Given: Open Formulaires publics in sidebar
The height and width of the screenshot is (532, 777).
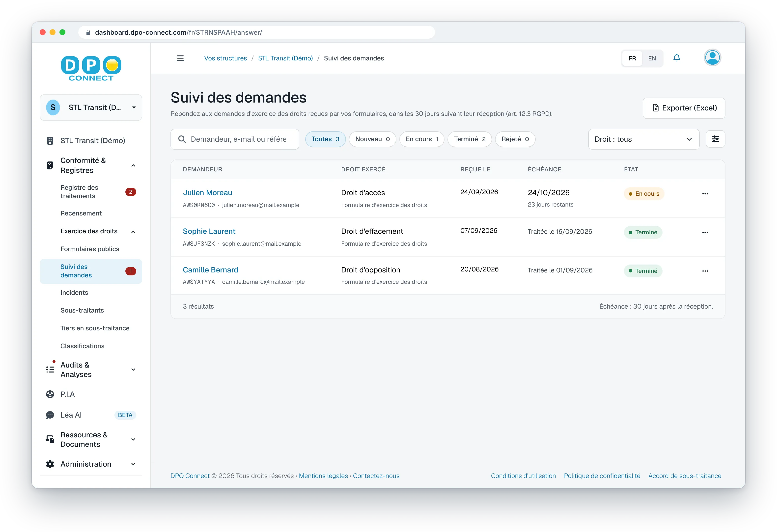Looking at the screenshot, I should click(91, 249).
